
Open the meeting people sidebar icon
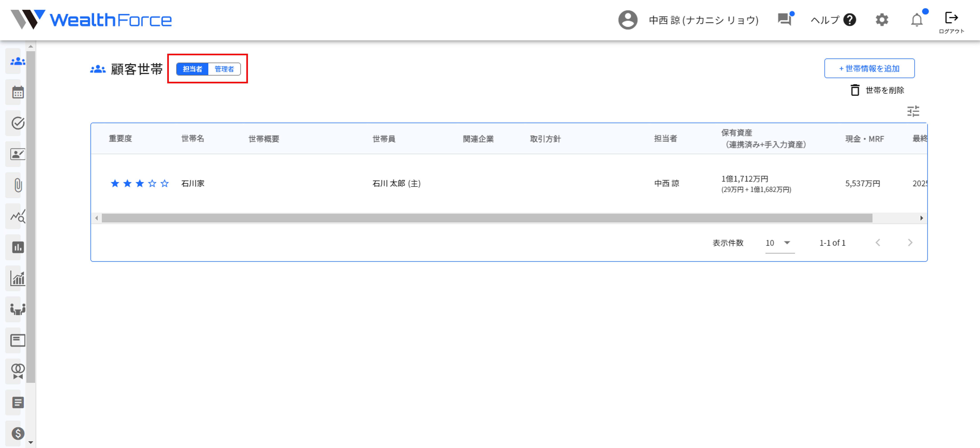click(18, 309)
